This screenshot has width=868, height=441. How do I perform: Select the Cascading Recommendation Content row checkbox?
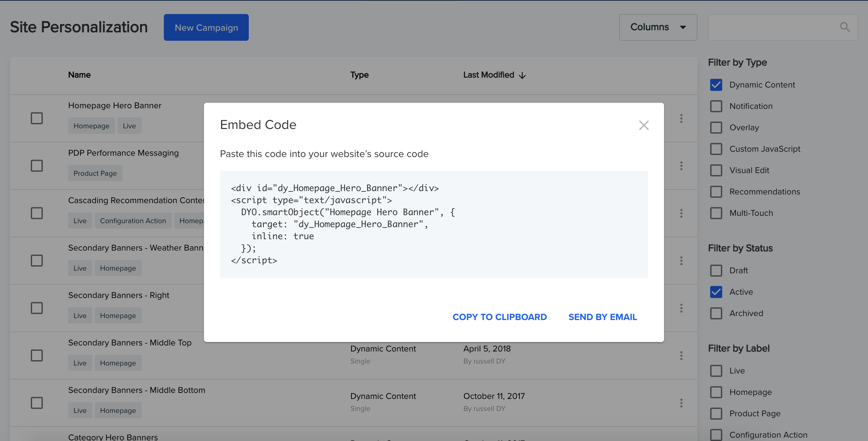pyautogui.click(x=37, y=213)
